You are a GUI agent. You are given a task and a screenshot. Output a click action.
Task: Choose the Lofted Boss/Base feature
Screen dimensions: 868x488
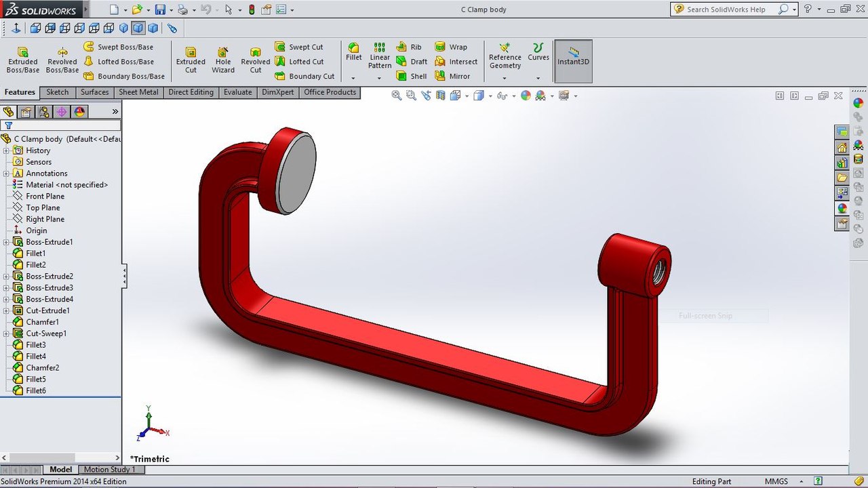(x=119, y=62)
